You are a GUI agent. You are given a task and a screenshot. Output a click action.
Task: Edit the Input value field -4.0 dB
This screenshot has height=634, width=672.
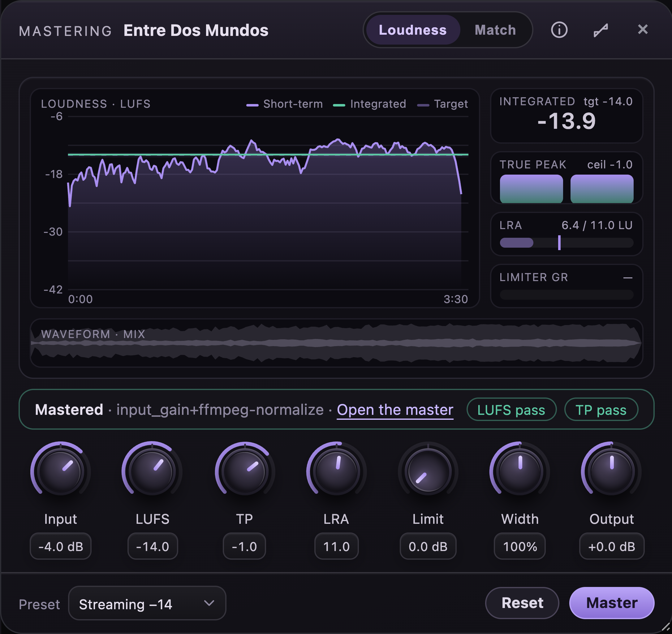(x=61, y=546)
